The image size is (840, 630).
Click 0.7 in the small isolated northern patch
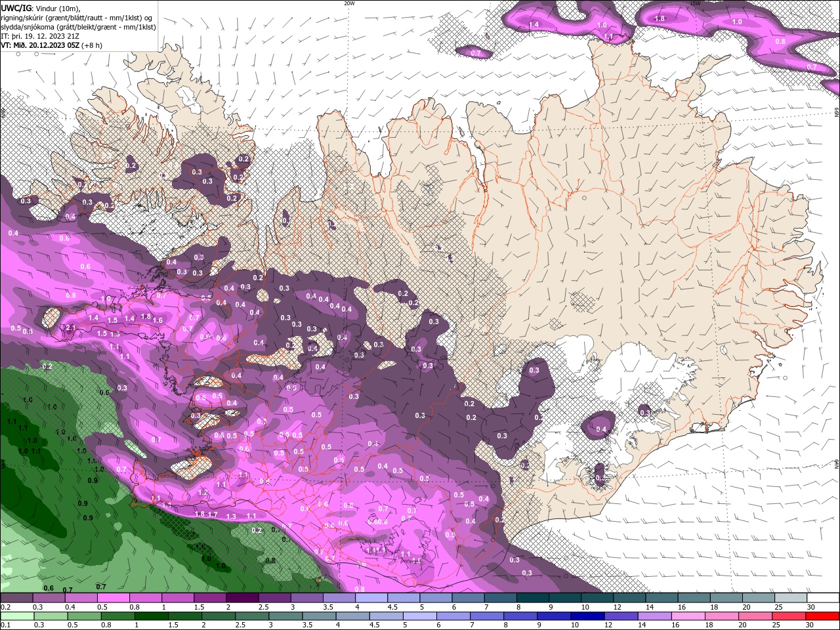pyautogui.click(x=476, y=53)
